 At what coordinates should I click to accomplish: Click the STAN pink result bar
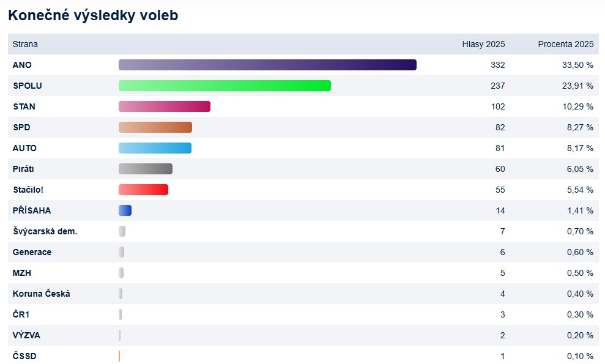coord(165,106)
